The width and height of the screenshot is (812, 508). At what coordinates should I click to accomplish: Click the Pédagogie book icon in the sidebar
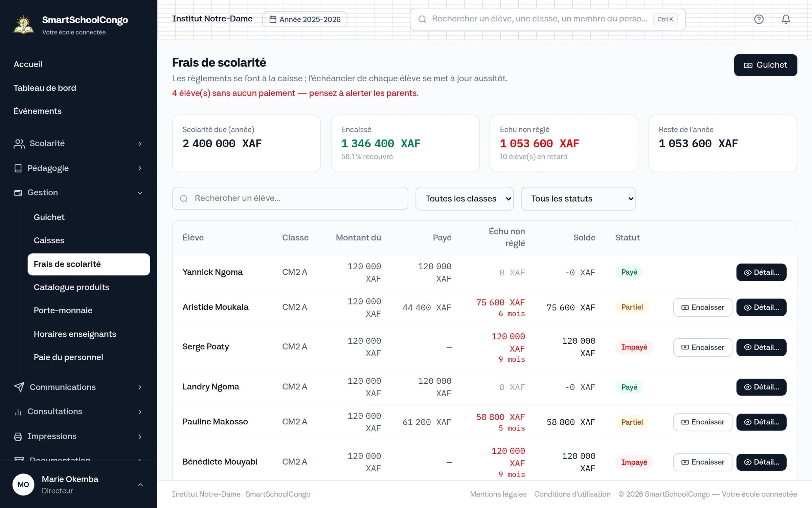click(x=18, y=168)
